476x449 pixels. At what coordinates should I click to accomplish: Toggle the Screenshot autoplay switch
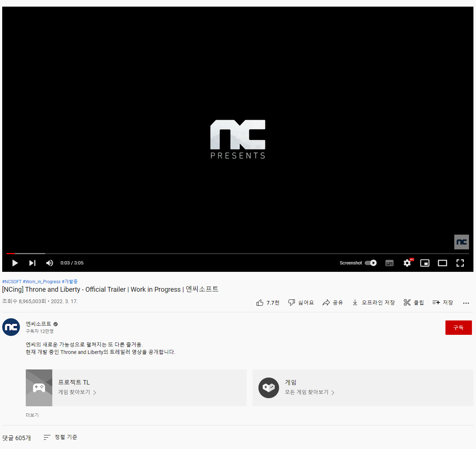pyautogui.click(x=371, y=263)
